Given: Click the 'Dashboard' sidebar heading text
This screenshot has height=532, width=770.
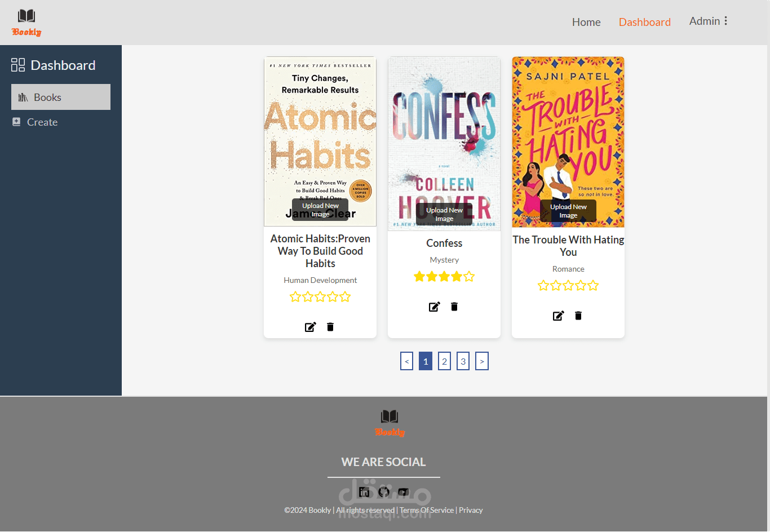Looking at the screenshot, I should click(63, 65).
